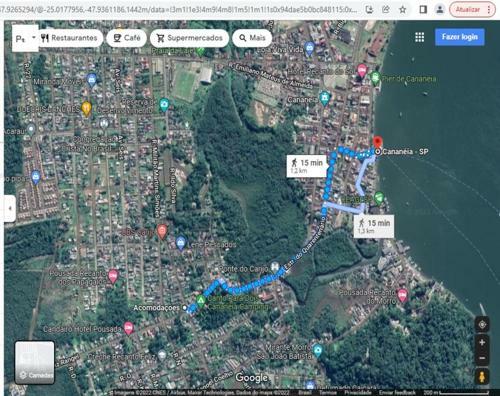
Task: Open the Cananéia Camping green tent pin
Action: 200,301
